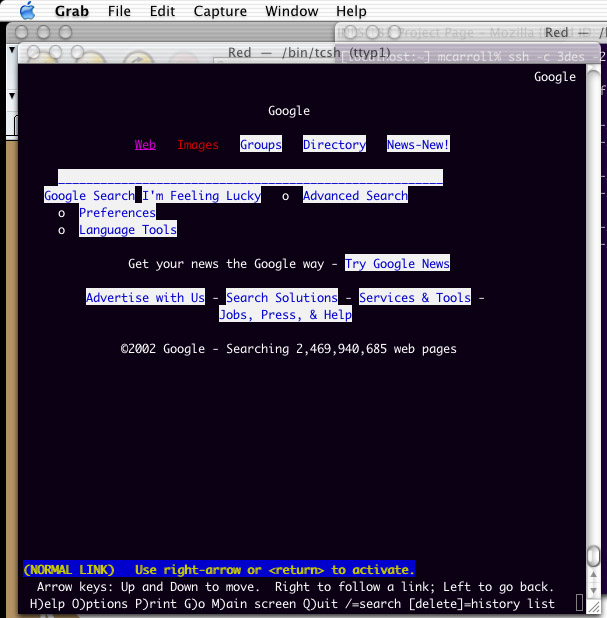Click the upper disclosure triangle in the left window
The width and height of the screenshot is (607, 618).
point(12,50)
